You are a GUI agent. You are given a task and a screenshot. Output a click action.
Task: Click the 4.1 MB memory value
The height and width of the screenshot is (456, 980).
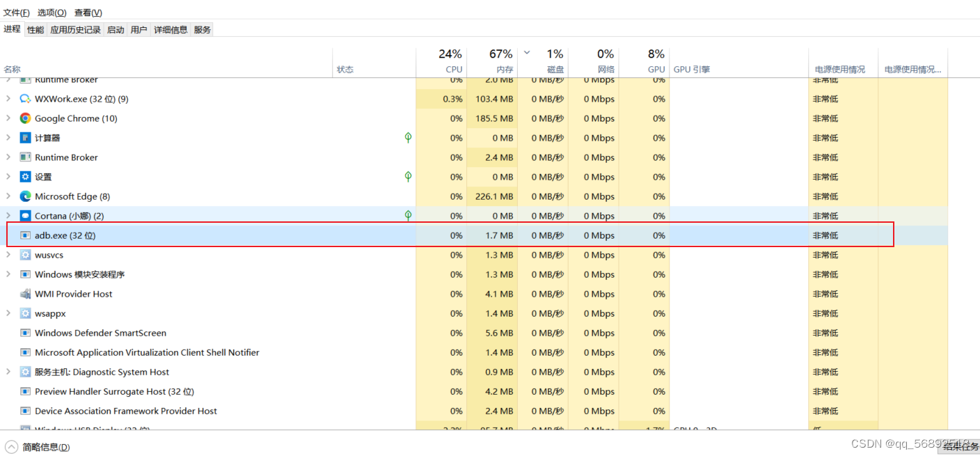tap(498, 294)
